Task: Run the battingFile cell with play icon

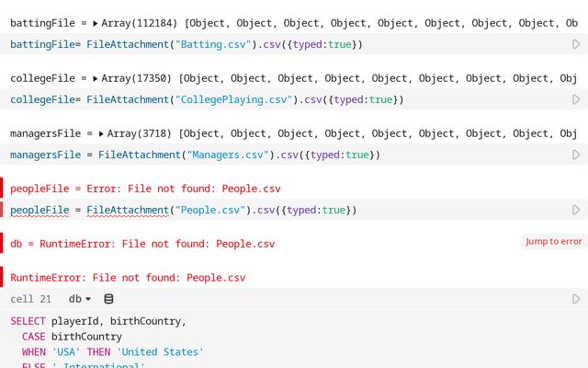Action: point(576,44)
